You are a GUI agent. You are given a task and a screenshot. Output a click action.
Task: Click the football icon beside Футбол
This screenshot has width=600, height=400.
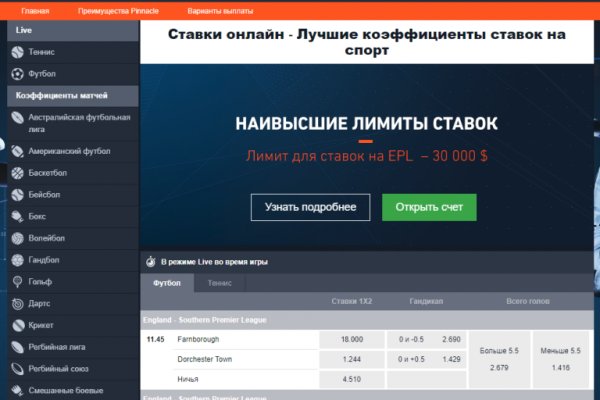[17, 74]
